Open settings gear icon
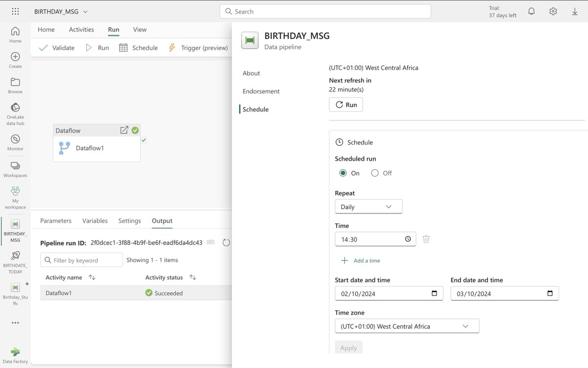This screenshot has height=368, width=588. [x=553, y=11]
